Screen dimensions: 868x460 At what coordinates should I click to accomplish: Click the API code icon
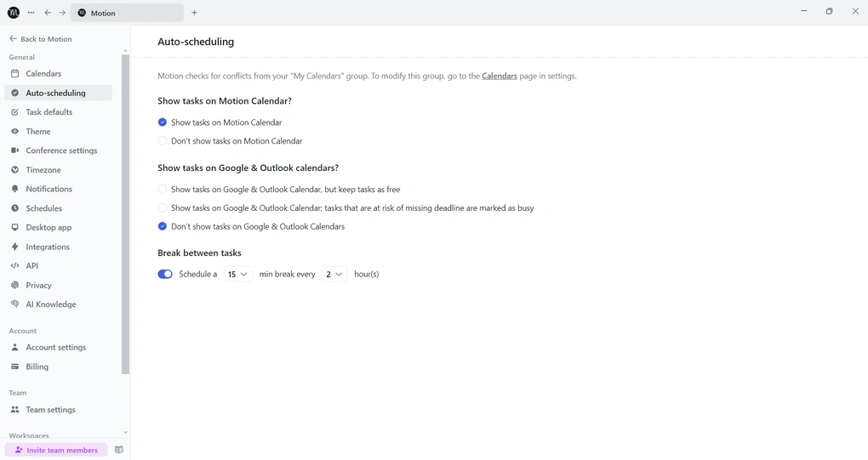click(x=15, y=265)
